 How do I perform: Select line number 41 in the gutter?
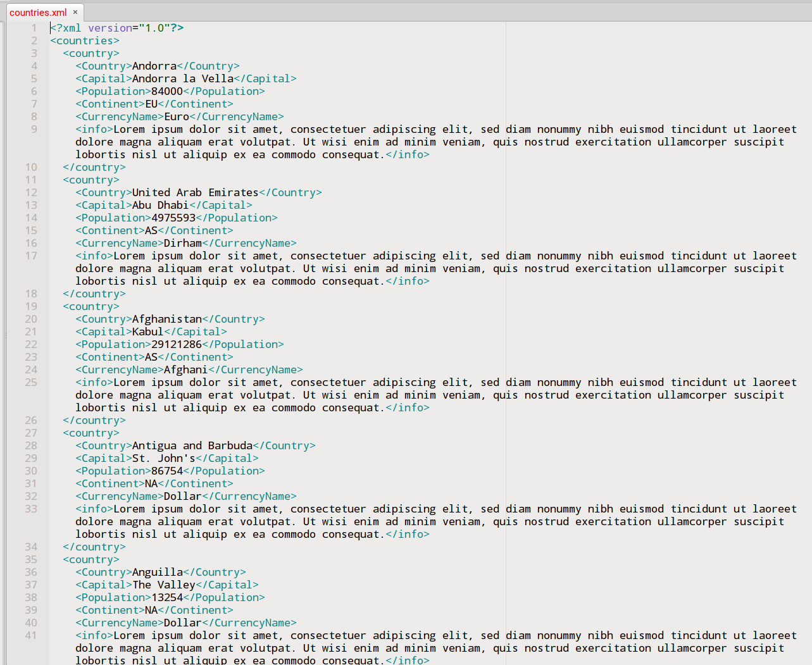click(30, 635)
